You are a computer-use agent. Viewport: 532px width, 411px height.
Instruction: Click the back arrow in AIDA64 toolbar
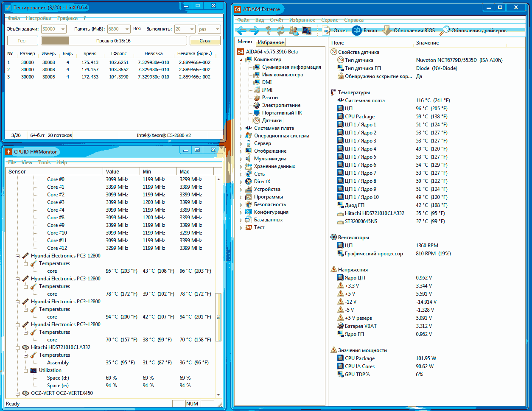(241, 31)
